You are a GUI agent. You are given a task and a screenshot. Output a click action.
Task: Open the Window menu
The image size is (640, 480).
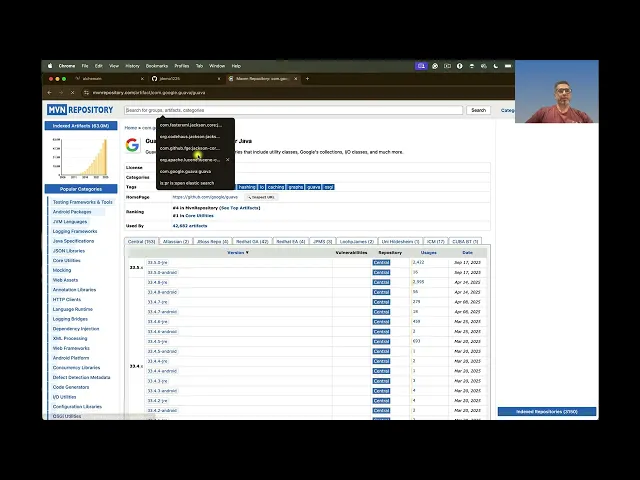217,66
